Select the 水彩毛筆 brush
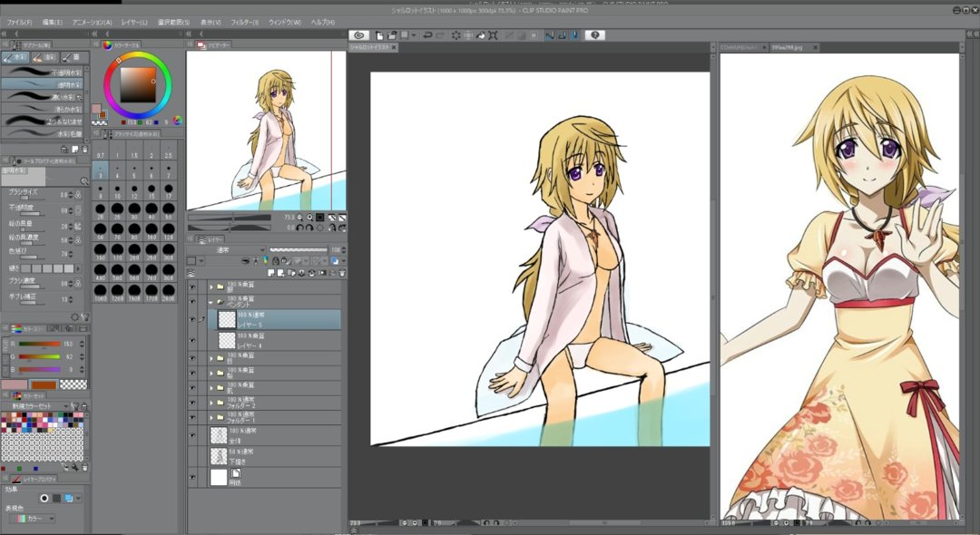The height and width of the screenshot is (535, 980). coord(43,133)
